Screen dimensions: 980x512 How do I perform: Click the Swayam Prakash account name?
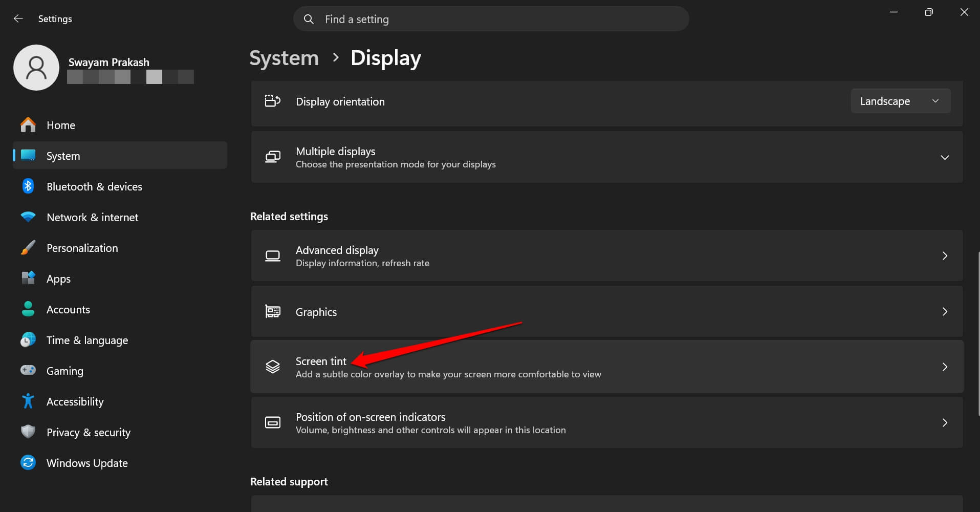click(x=109, y=62)
